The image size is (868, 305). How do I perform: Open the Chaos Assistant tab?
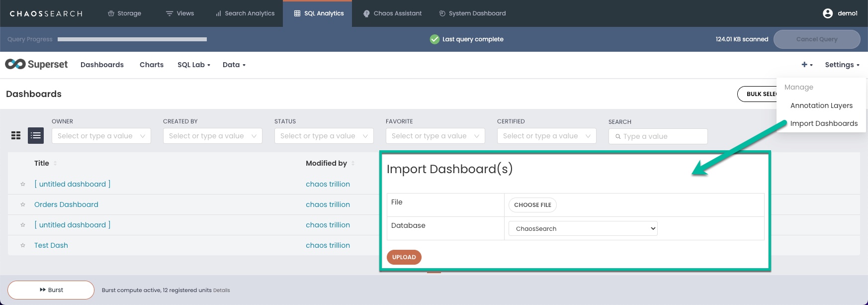tap(392, 13)
